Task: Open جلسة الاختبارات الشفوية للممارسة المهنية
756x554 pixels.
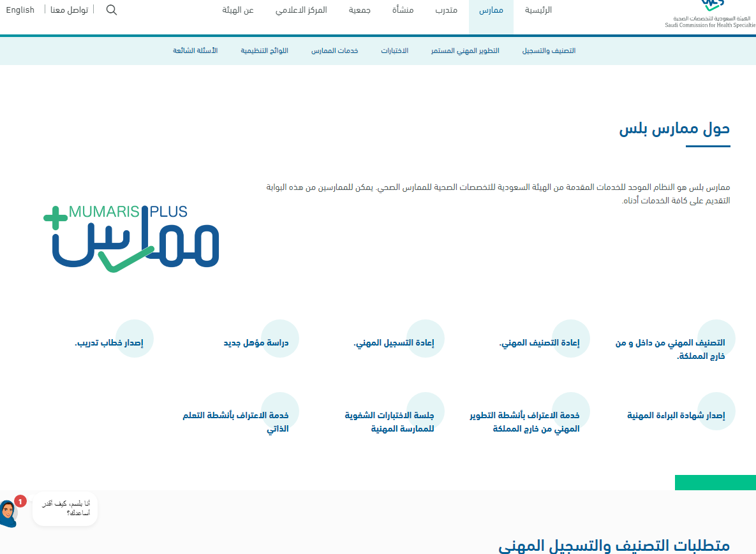Action: pyautogui.click(x=389, y=422)
